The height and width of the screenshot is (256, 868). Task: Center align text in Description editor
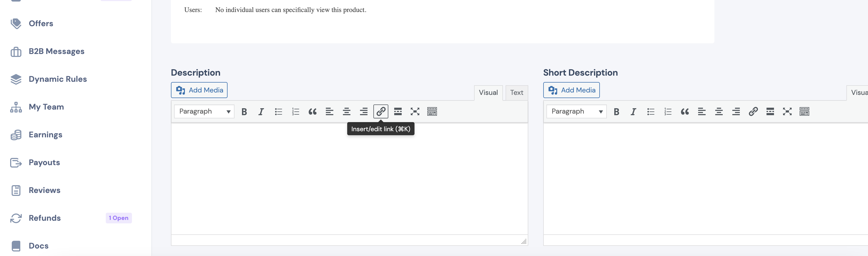click(x=346, y=112)
